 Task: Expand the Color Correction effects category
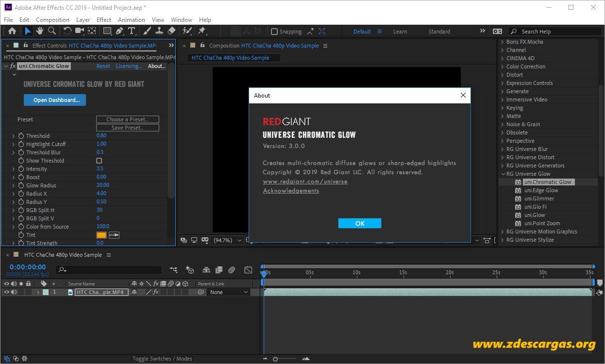pyautogui.click(x=502, y=66)
